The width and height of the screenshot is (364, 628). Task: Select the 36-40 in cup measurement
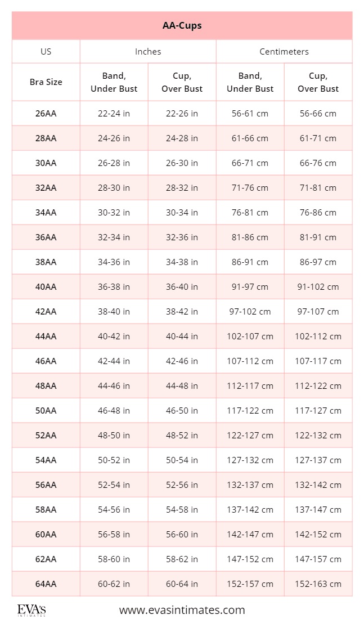coord(182,286)
